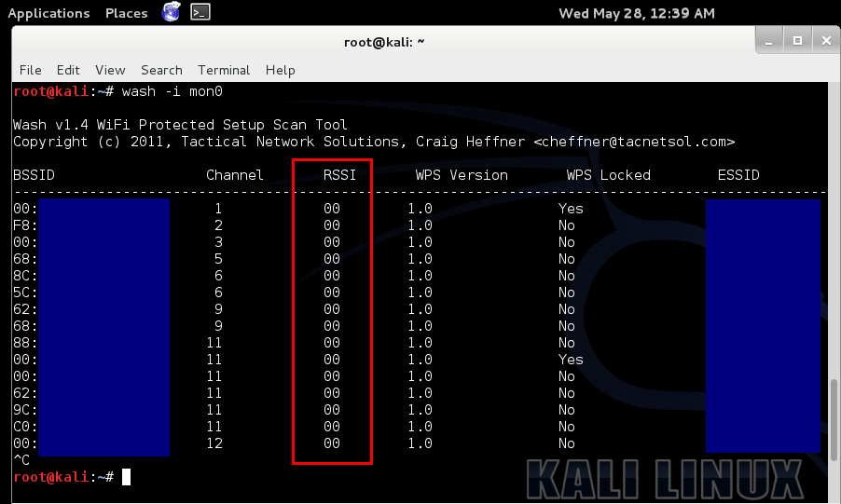Screen dimensions: 841x504
Task: Open the Help menu in terminal
Action: point(280,70)
